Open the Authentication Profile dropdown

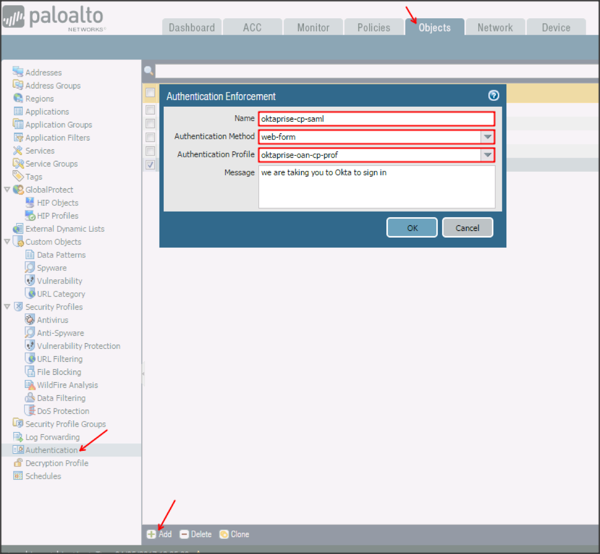coord(487,155)
